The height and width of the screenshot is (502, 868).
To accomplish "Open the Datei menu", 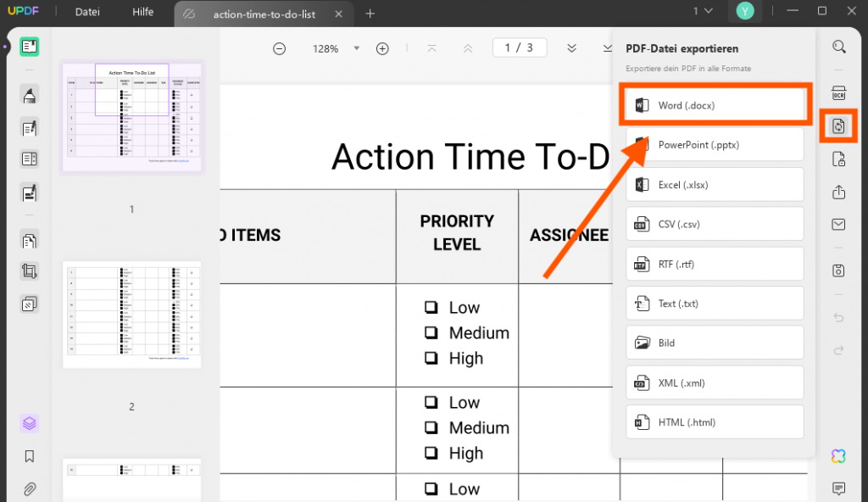I will [87, 12].
